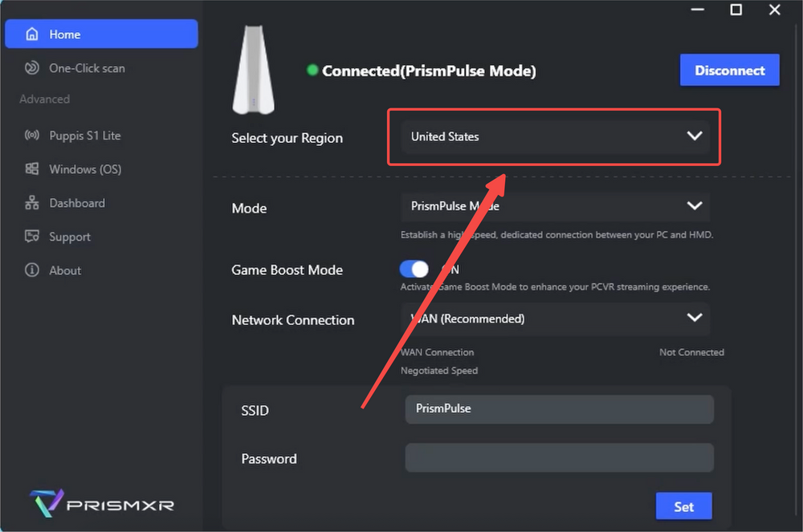Screen dimensions: 803x532
Task: Click the Support chat icon
Action: click(x=32, y=237)
